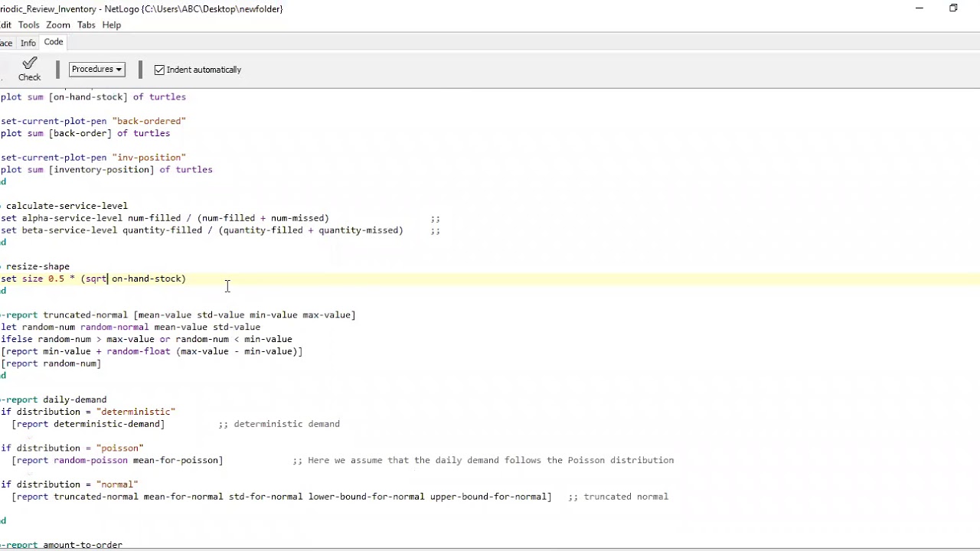Click 'set-current-plot-pen "inv-position"' line

(x=93, y=158)
